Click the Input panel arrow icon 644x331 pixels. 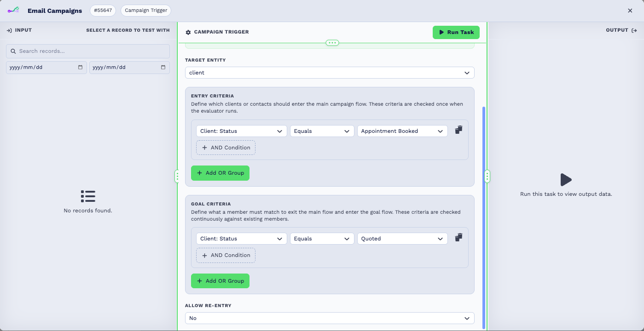[x=9, y=30]
